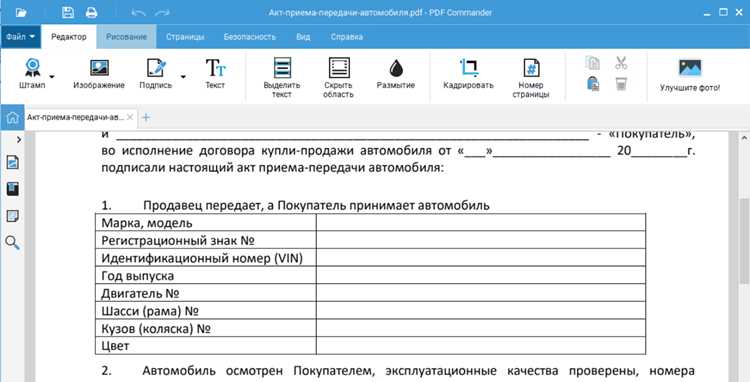
Task: Go to the home screen icon
Action: pyautogui.click(x=12, y=117)
